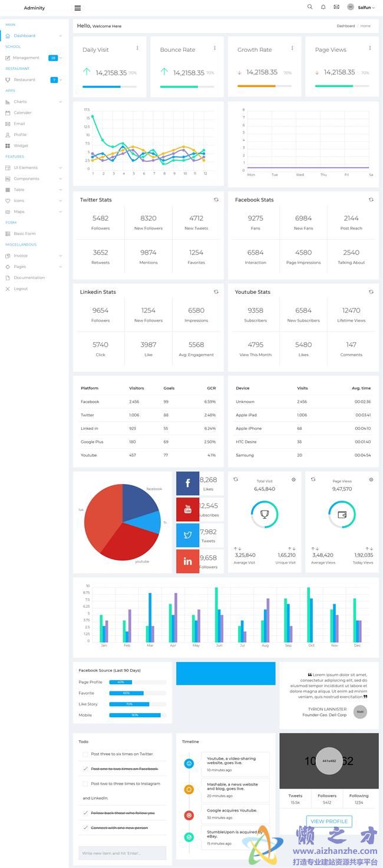This screenshot has width=383, height=868.
Task: Select Basic Form in sidebar
Action: tap(25, 234)
